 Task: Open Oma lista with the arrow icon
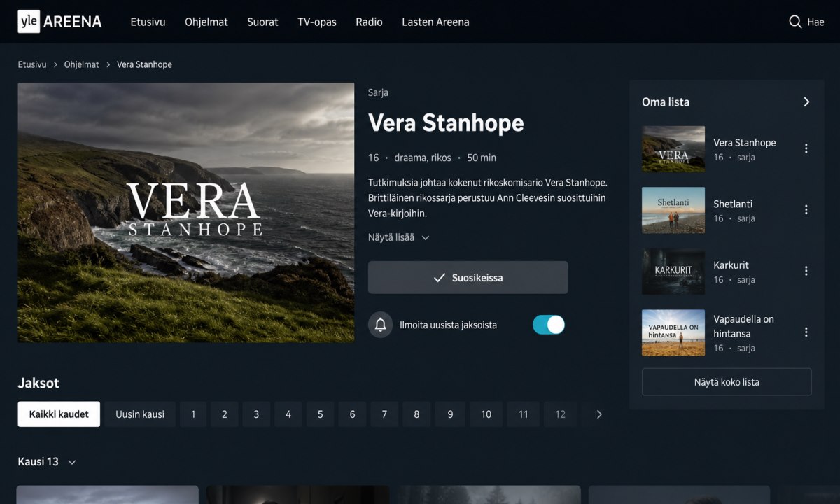(806, 102)
